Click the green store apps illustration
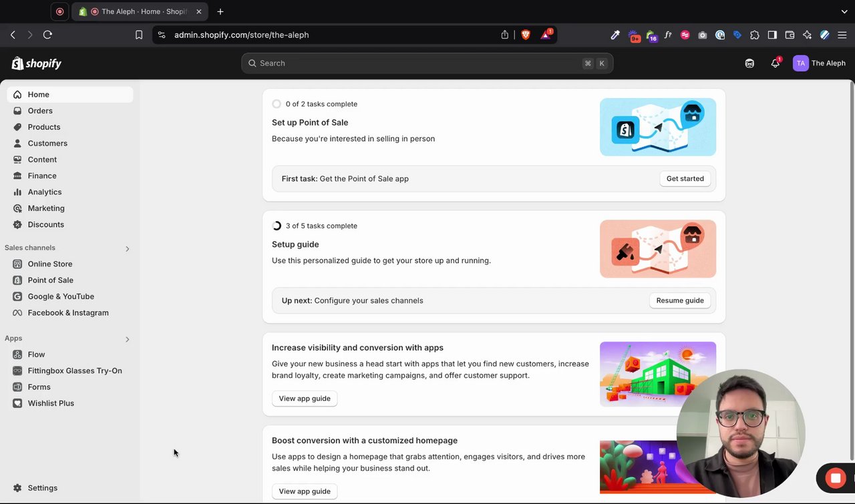This screenshot has height=504, width=855. point(658,374)
